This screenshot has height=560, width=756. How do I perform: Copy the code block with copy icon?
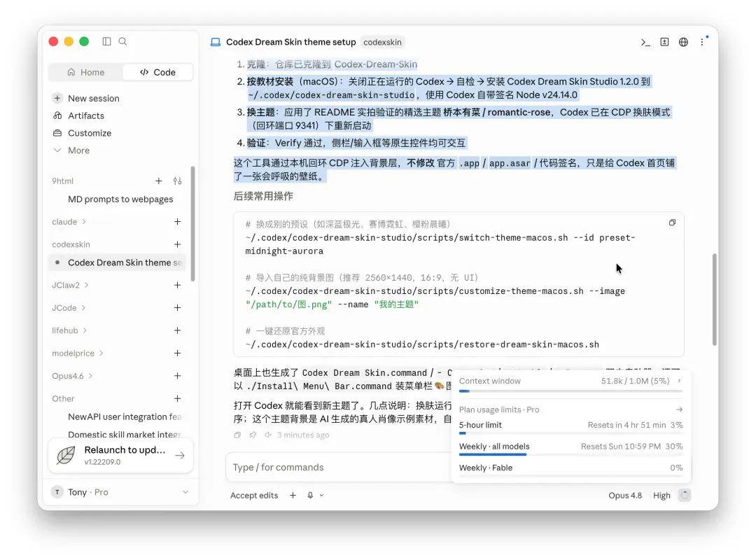pos(672,223)
